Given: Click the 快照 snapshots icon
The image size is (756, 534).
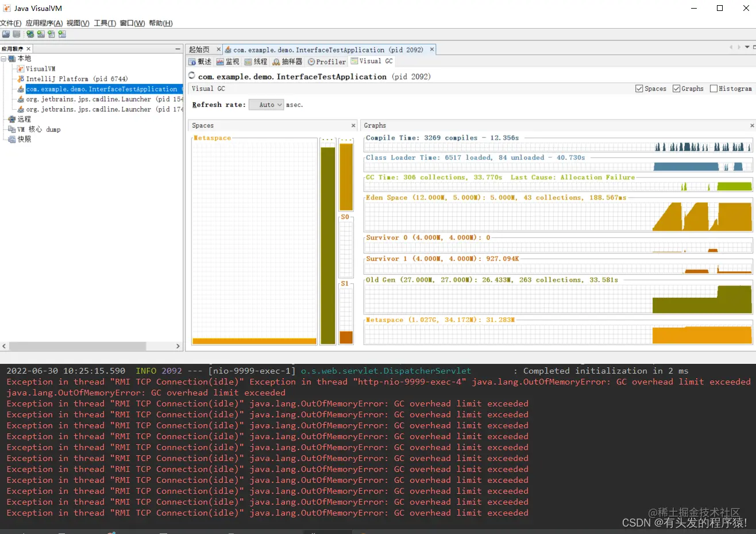Looking at the screenshot, I should pyautogui.click(x=12, y=139).
